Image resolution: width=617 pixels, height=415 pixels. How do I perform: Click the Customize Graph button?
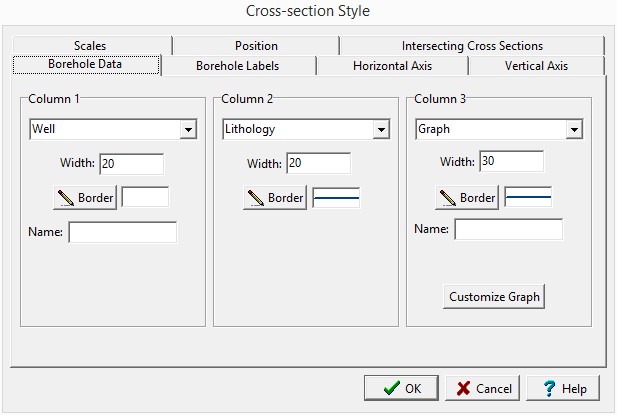(494, 297)
